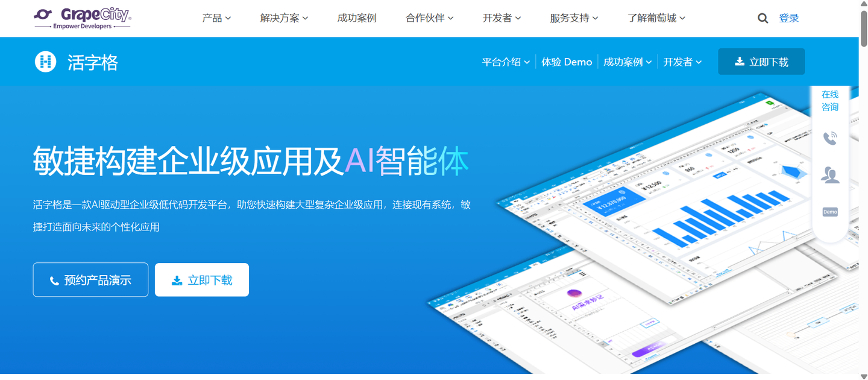This screenshot has height=380, width=868.
Task: Open 成功案例 in top navigation
Action: [x=357, y=18]
